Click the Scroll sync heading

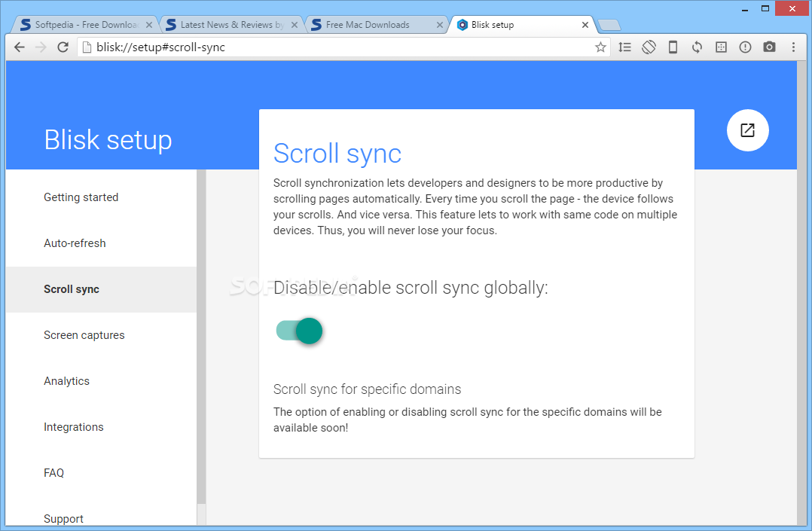337,154
